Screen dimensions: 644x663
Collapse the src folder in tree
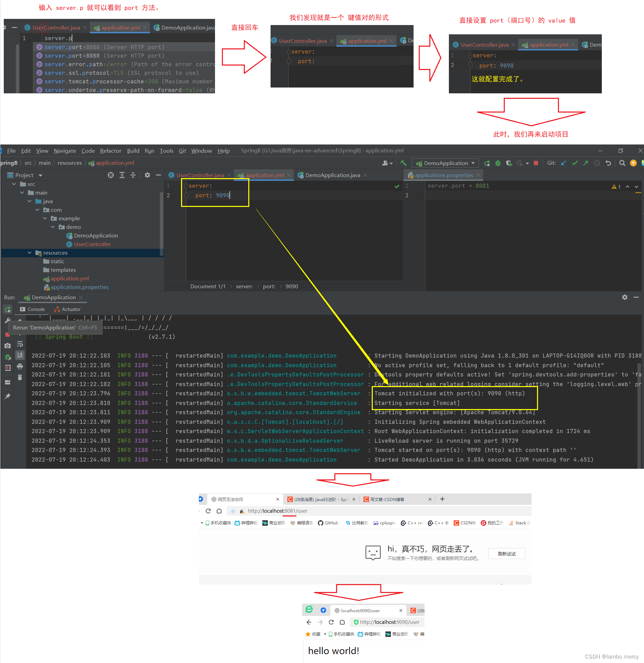coord(14,184)
